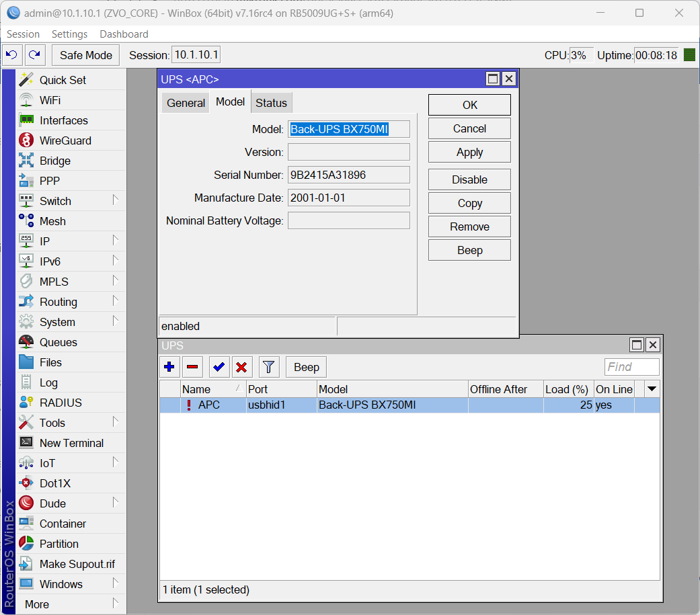Click the Copy button
Viewport: 700px width, 615px height.
click(x=469, y=203)
